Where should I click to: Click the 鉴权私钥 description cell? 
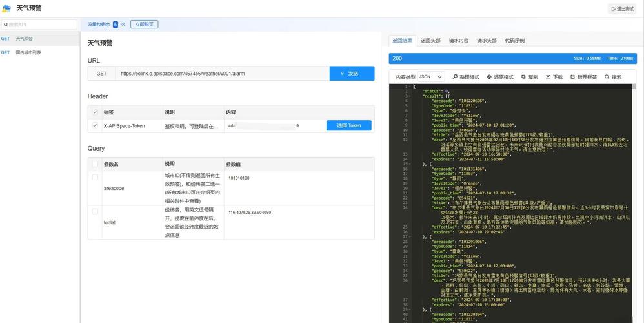(x=192, y=126)
